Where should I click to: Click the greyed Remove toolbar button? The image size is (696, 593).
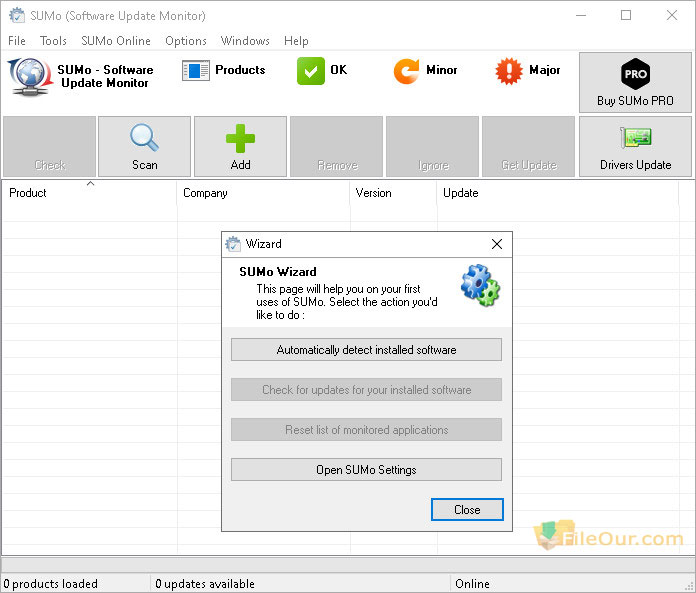point(336,146)
